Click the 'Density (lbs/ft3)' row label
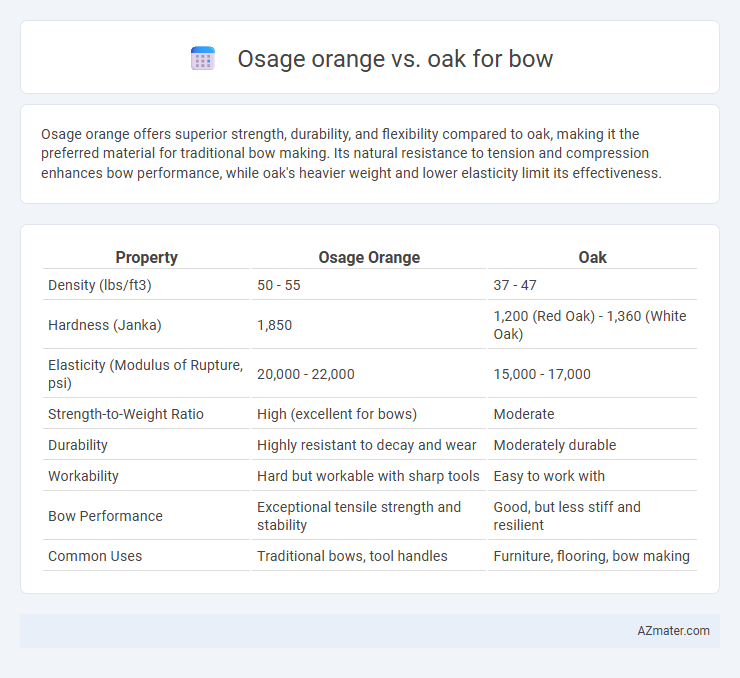The image size is (740, 678). point(100,285)
